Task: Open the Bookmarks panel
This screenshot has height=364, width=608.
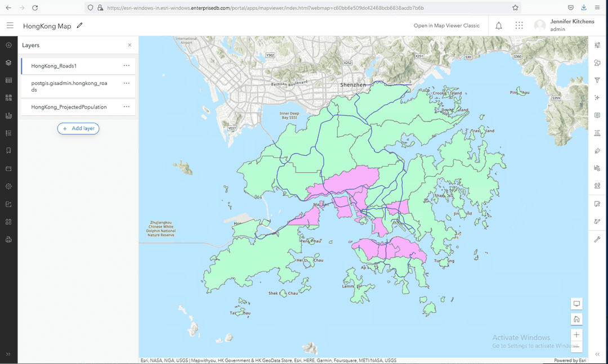Action: 9,150
